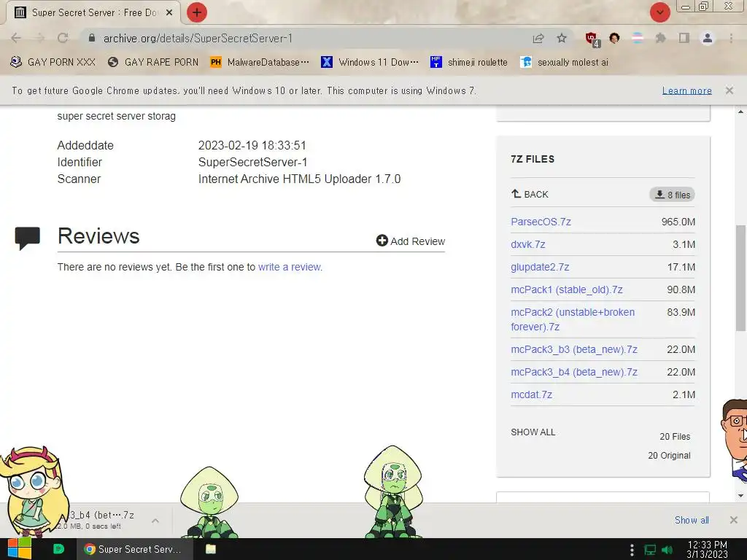This screenshot has height=560, width=747.
Task: Click the Learn more update link
Action: (686, 90)
